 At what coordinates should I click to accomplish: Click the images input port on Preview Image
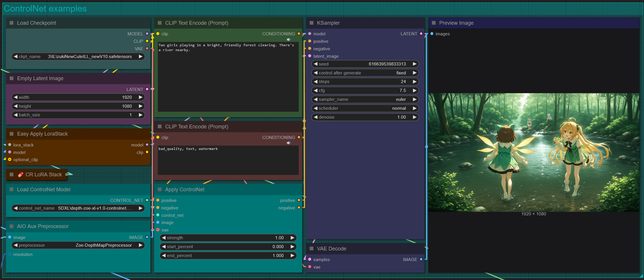[432, 34]
